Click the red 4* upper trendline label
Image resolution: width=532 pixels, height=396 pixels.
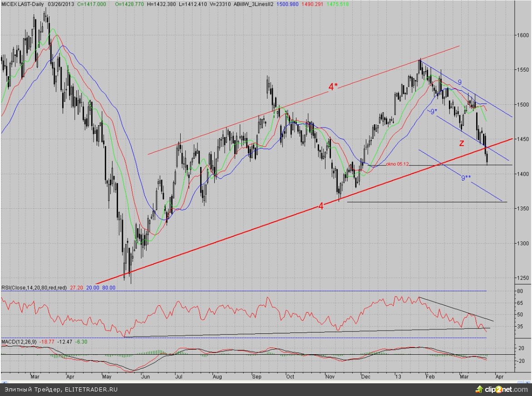click(x=333, y=87)
